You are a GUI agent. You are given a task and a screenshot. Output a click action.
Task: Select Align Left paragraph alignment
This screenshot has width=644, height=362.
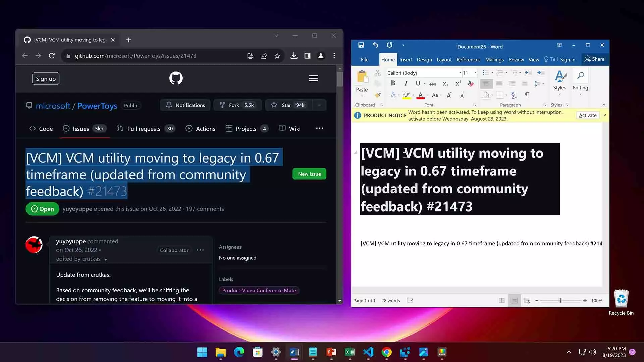click(x=486, y=84)
